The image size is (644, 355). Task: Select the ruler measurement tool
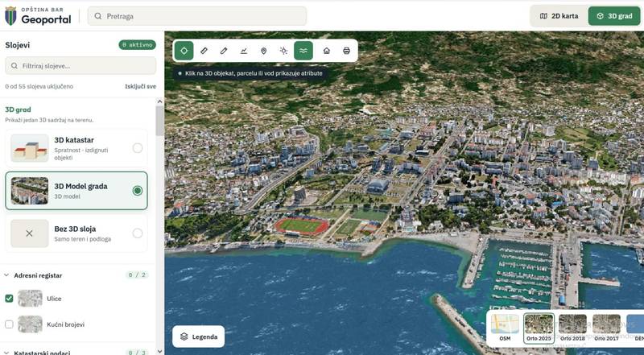coord(204,51)
